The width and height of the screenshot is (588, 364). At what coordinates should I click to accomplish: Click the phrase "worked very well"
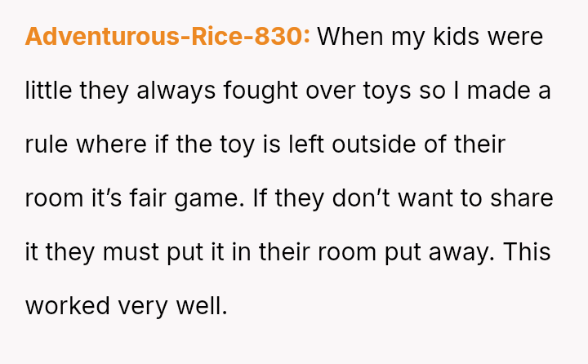(x=125, y=306)
